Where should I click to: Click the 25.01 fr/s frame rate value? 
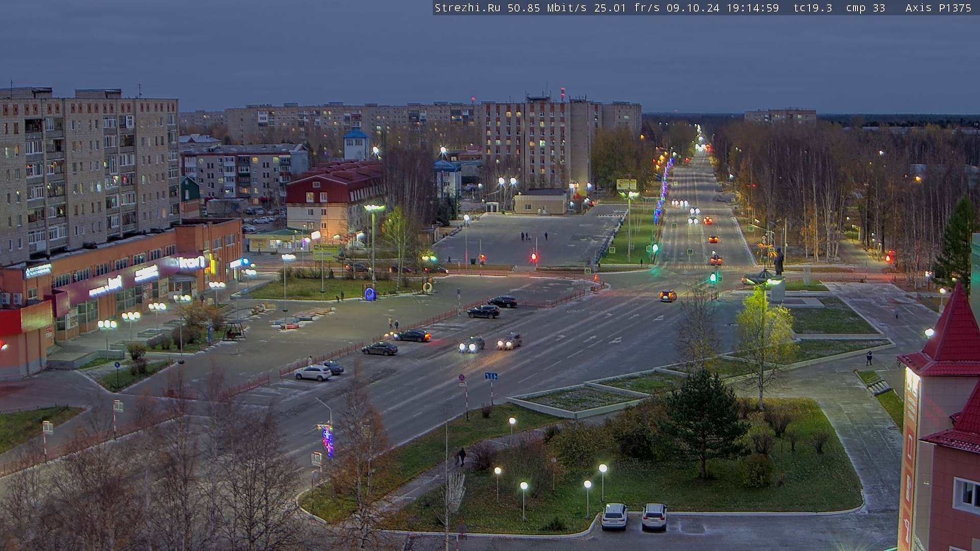click(x=627, y=8)
